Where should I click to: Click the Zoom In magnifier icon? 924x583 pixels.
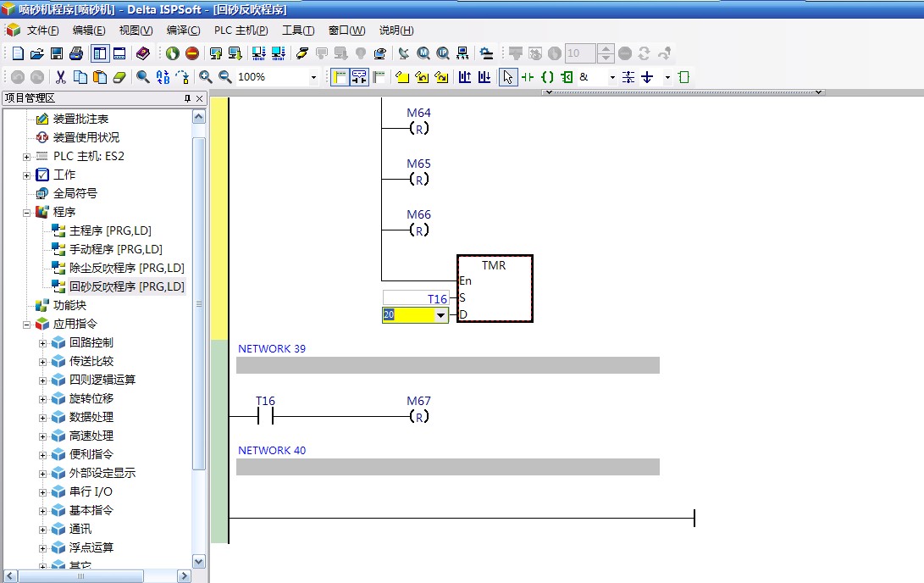pyautogui.click(x=205, y=77)
